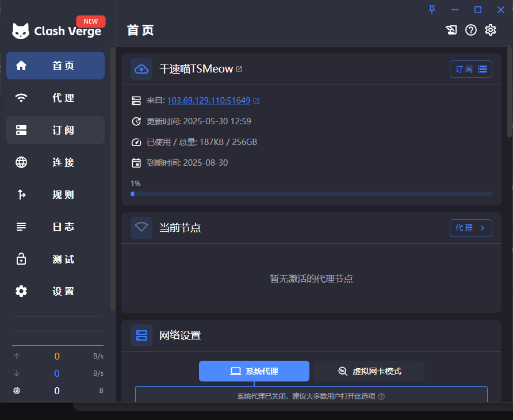The width and height of the screenshot is (513, 420).
Task: Click the 暂无激活的代理节点 message
Action: (x=311, y=278)
